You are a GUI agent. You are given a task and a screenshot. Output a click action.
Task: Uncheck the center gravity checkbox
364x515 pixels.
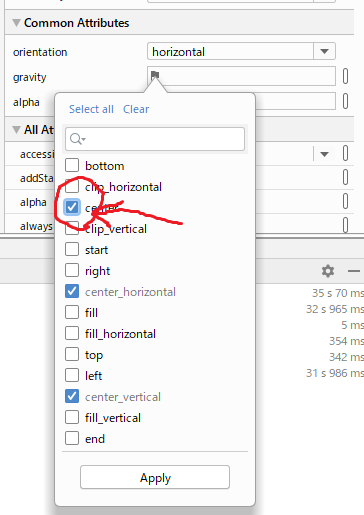point(72,207)
